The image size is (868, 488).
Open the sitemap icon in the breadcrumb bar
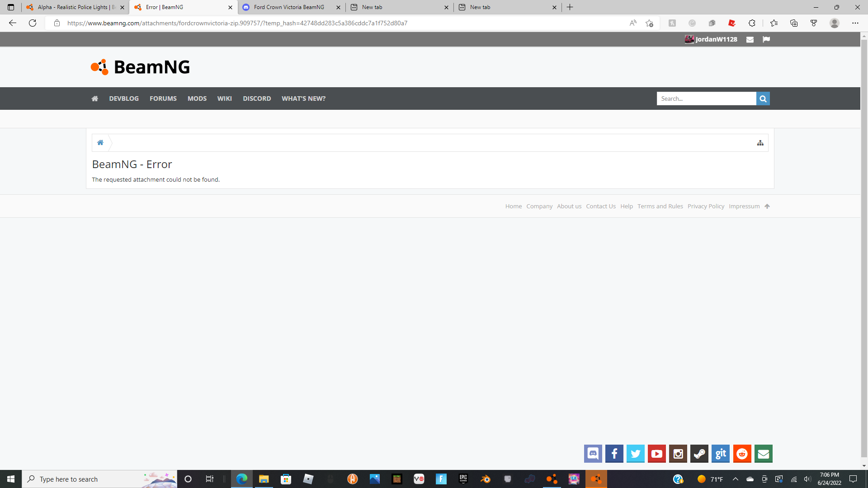760,143
